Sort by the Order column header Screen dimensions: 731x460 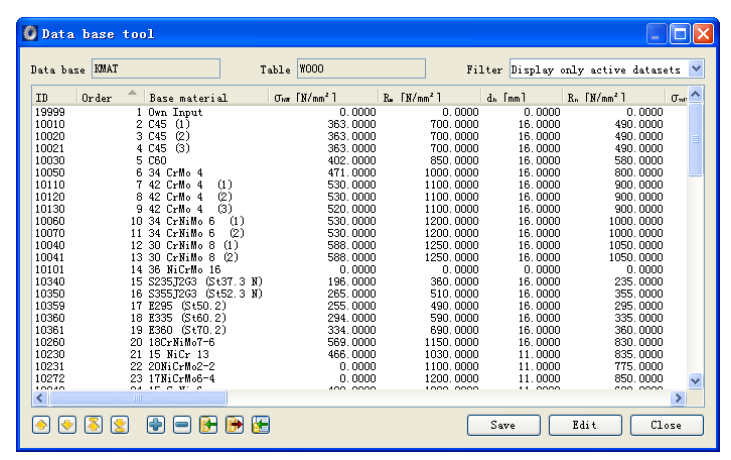pyautogui.click(x=110, y=97)
